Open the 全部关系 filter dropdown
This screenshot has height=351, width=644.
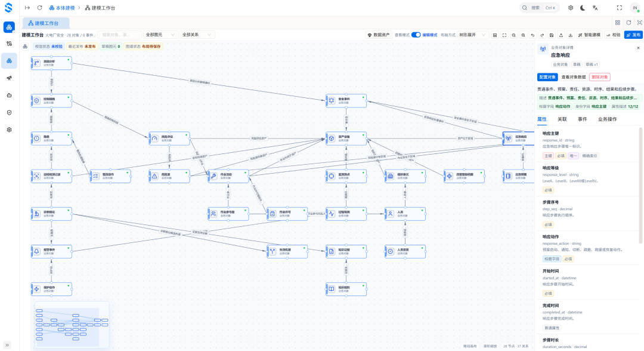[197, 35]
